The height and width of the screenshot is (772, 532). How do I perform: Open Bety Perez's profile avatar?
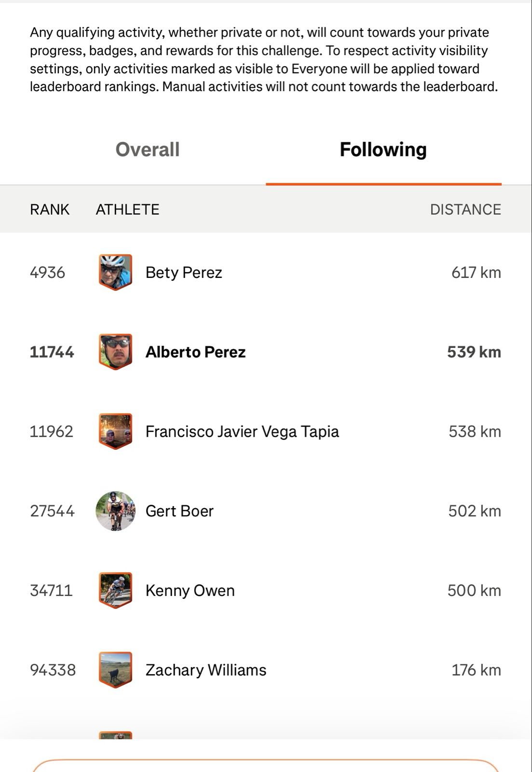[115, 272]
